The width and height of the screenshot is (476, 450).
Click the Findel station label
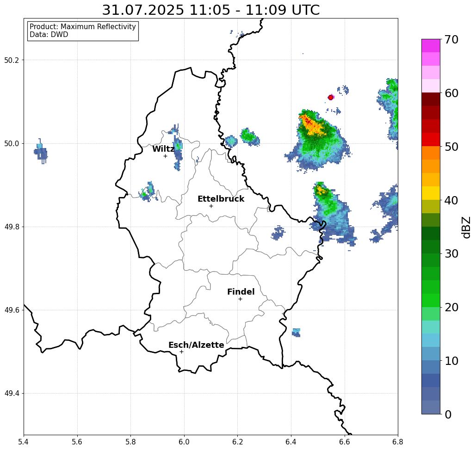241,292
